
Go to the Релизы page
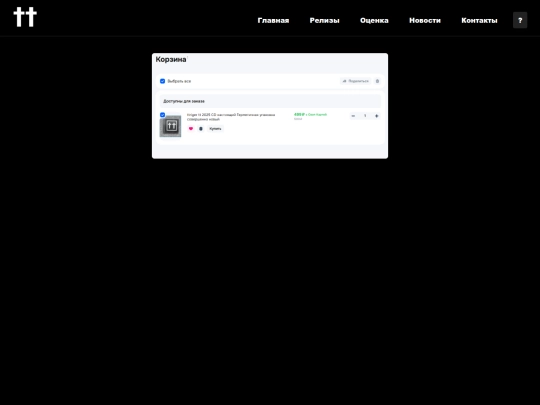click(324, 20)
